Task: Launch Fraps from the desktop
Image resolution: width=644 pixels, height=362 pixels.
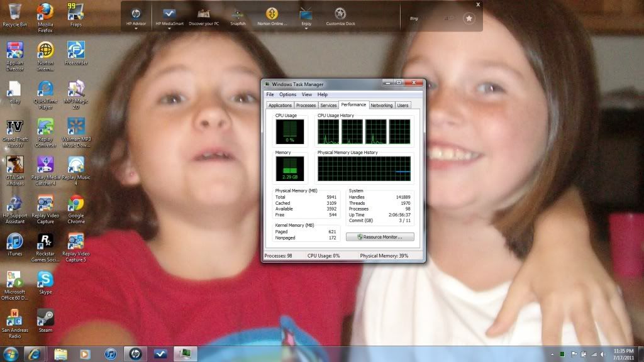Action: coord(76,12)
